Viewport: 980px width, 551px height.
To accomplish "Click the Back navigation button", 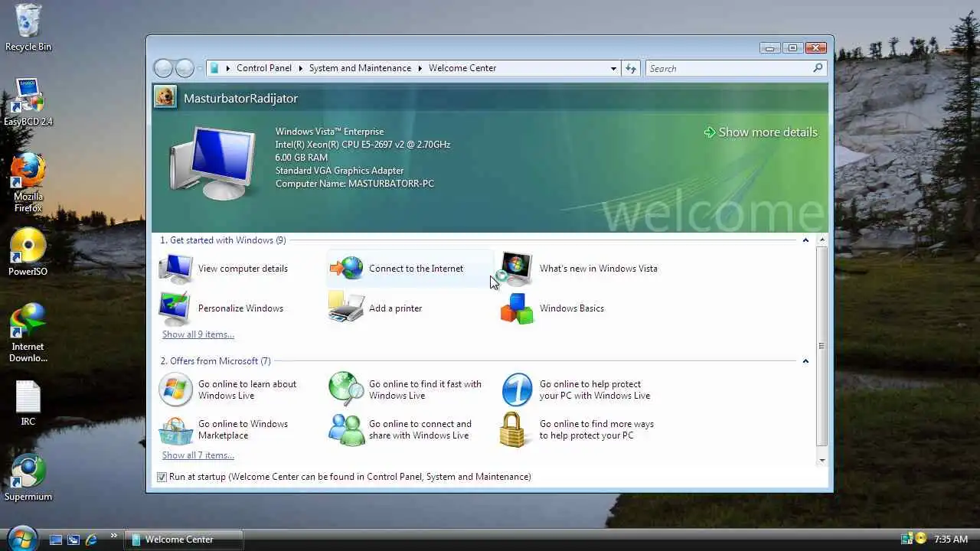I will (x=164, y=68).
